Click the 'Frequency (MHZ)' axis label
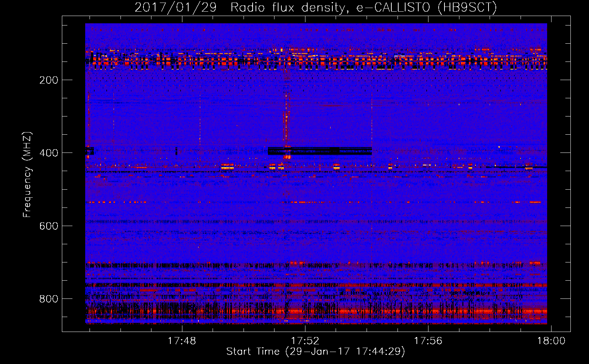589x364 pixels. click(x=27, y=174)
